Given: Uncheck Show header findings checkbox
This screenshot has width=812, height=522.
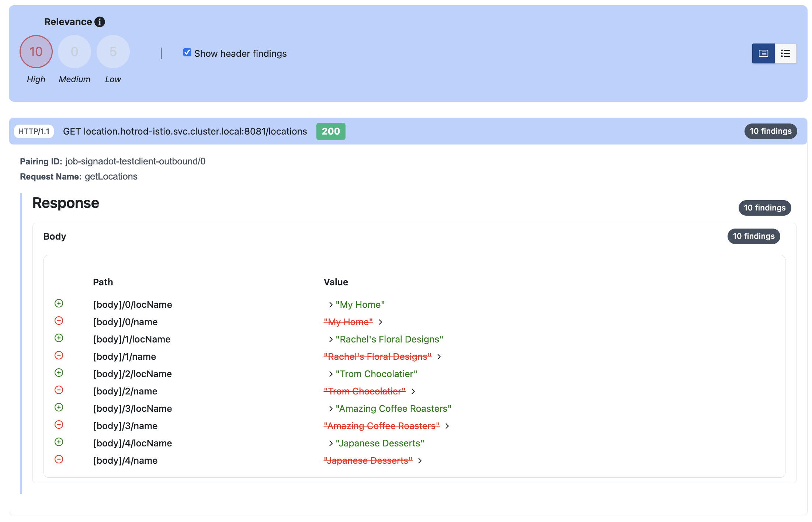Looking at the screenshot, I should point(187,53).
